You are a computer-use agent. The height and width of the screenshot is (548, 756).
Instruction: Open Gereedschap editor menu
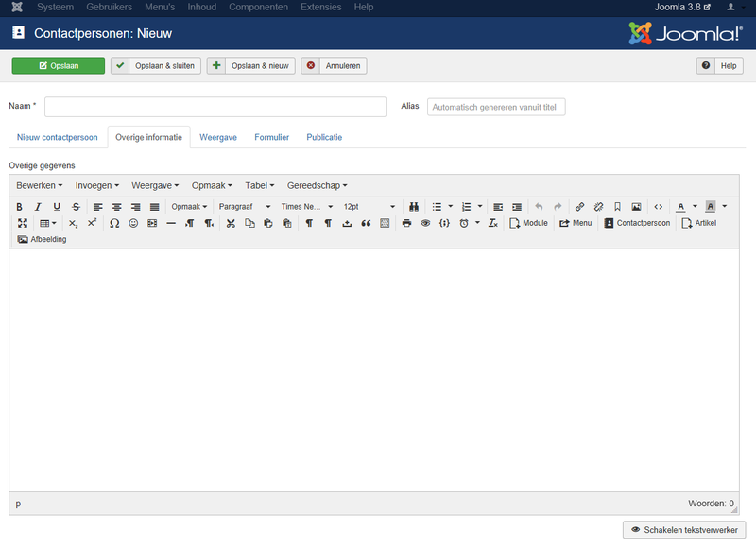(317, 185)
